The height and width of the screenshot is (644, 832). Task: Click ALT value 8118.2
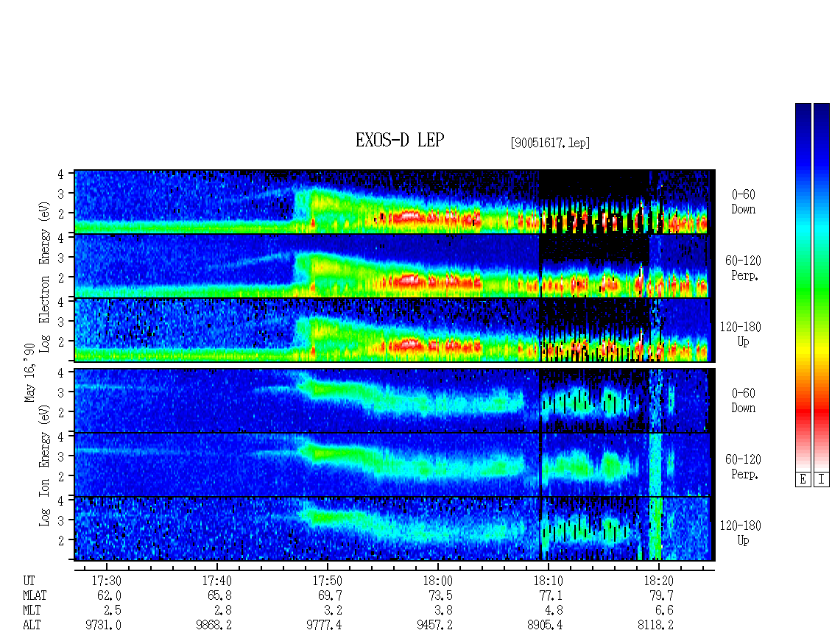pos(655,626)
